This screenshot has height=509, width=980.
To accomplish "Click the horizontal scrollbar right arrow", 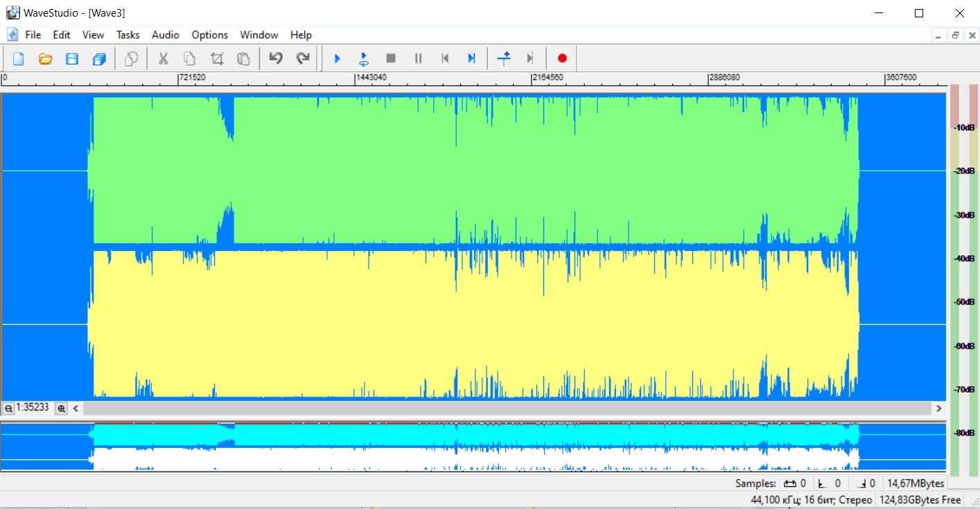I will [x=939, y=408].
